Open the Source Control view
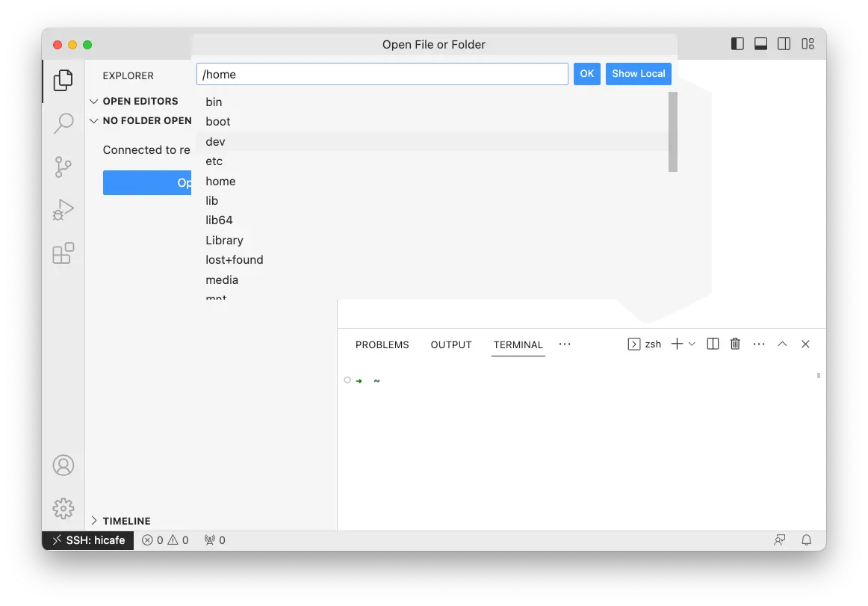 coord(63,167)
